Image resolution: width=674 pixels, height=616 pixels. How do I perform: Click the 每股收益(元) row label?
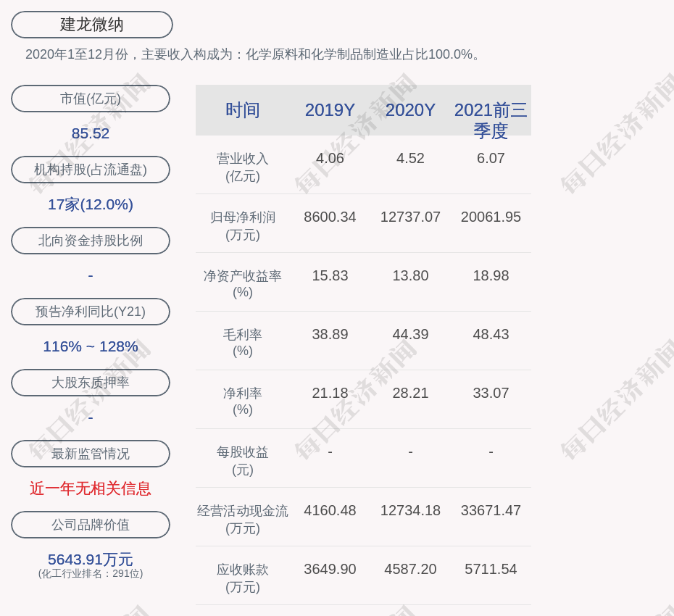(x=243, y=461)
